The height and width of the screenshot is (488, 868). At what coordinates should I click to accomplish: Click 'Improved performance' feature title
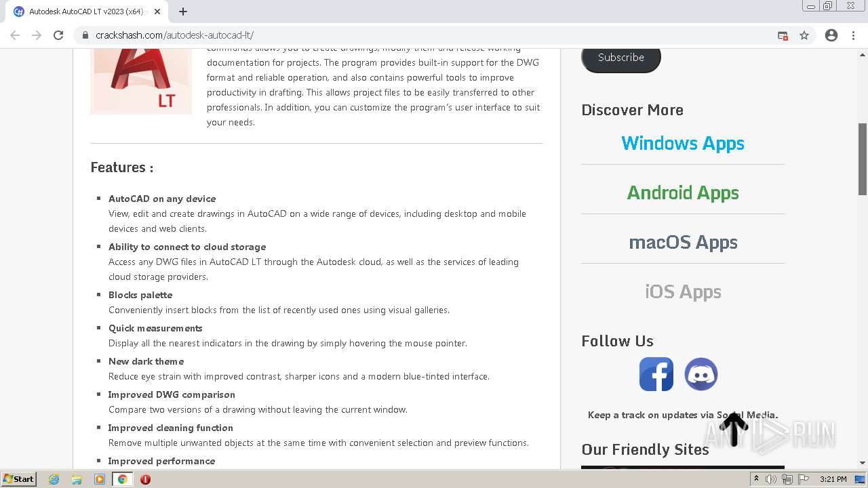coord(162,461)
